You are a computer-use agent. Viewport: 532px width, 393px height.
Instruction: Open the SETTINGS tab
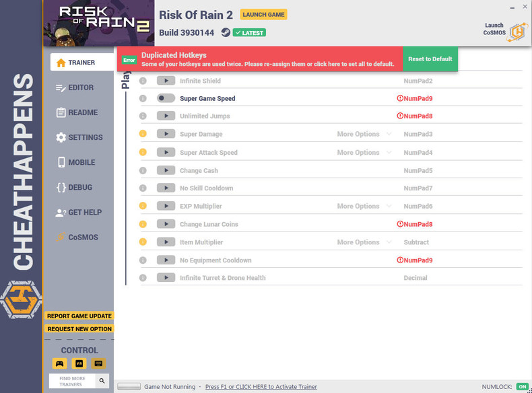coord(79,137)
